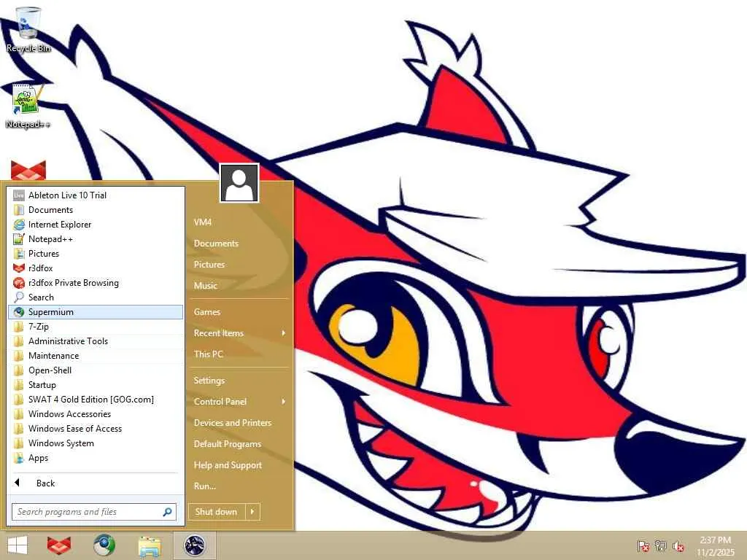The image size is (747, 560).
Task: Click the network tray icon
Action: pos(660,545)
